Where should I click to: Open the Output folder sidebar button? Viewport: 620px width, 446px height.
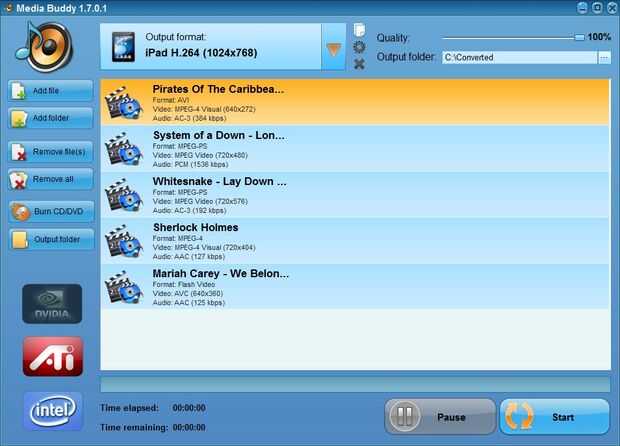[51, 239]
